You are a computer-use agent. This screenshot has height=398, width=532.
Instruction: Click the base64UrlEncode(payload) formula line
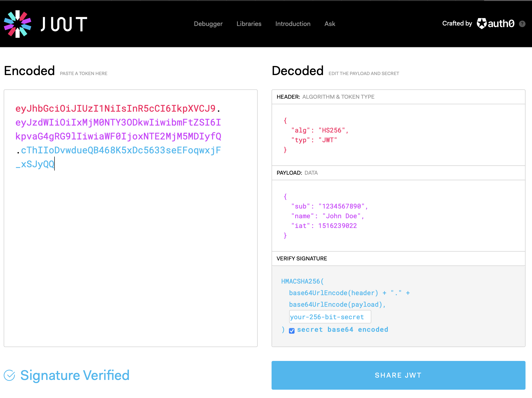pyautogui.click(x=337, y=305)
